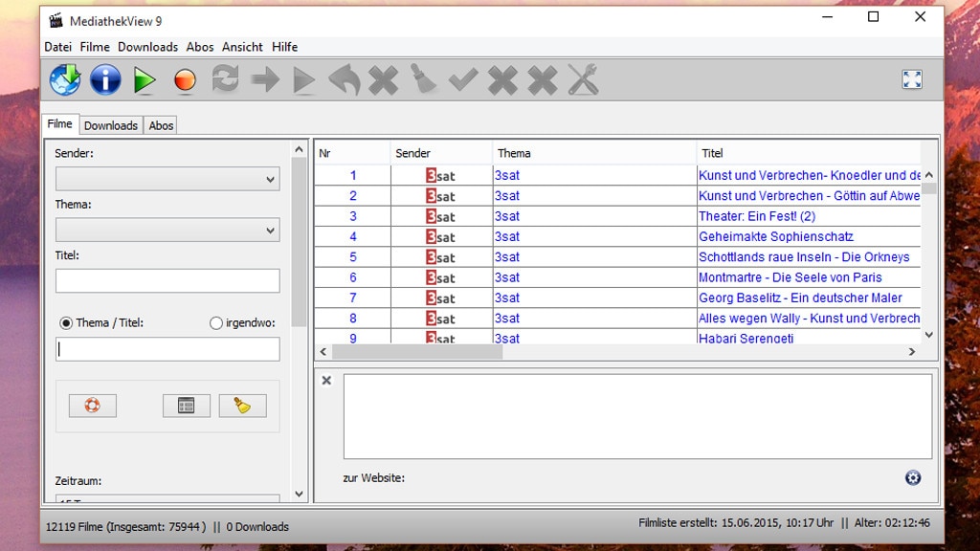Open the blue info icon
Image resolution: width=980 pixels, height=551 pixels.
coord(105,80)
